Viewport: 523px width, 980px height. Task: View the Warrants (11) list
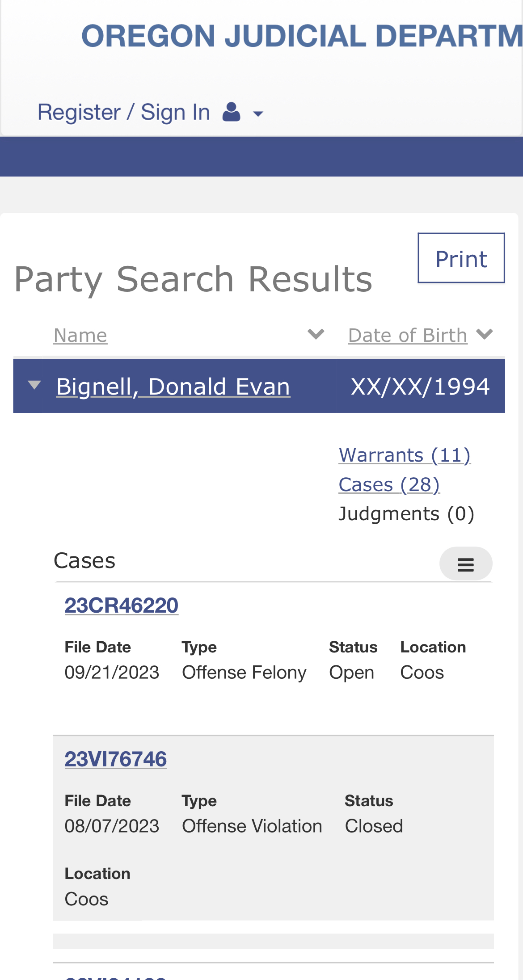405,455
